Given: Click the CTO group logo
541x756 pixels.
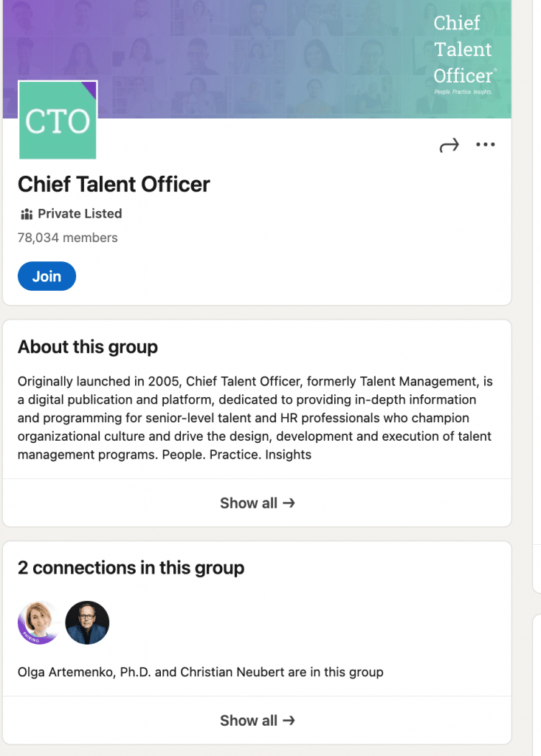Looking at the screenshot, I should [57, 118].
